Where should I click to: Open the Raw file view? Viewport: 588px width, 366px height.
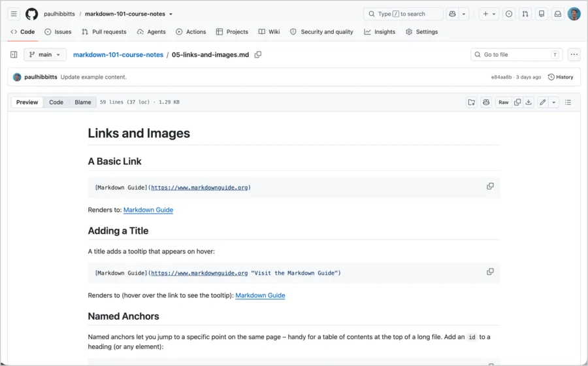[504, 103]
